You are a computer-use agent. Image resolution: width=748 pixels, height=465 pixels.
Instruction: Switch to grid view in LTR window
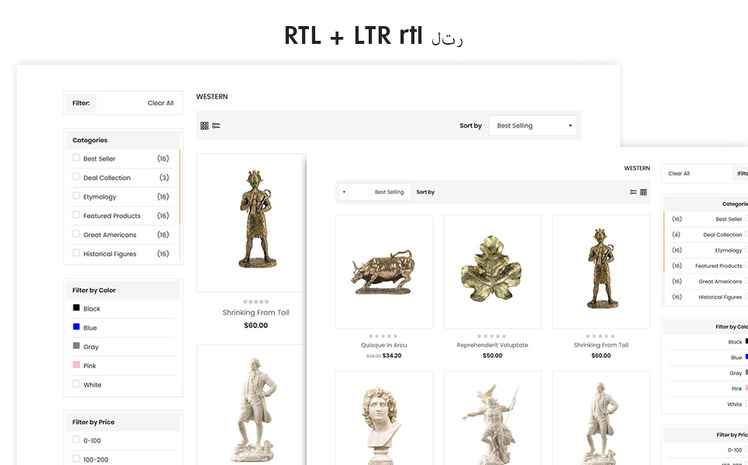coord(204,125)
